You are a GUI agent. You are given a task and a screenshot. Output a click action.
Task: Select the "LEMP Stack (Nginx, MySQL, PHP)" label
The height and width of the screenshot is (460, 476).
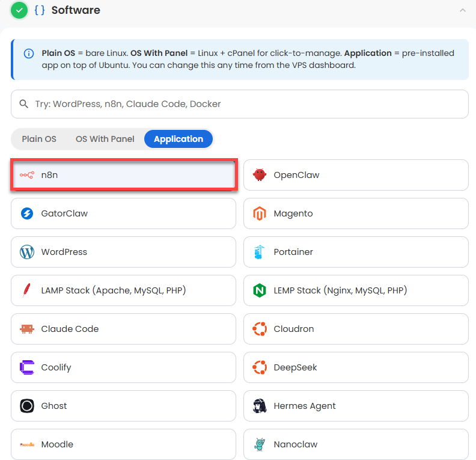pos(340,290)
